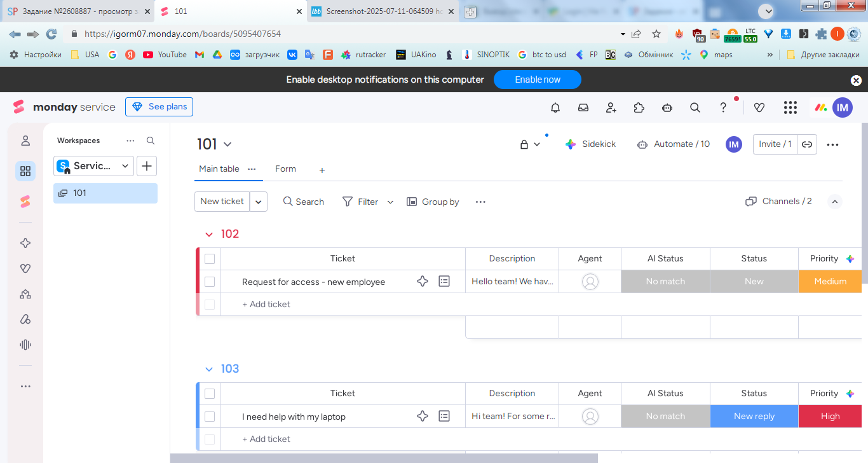
Task: Open the 101 board title dropdown
Action: point(227,144)
